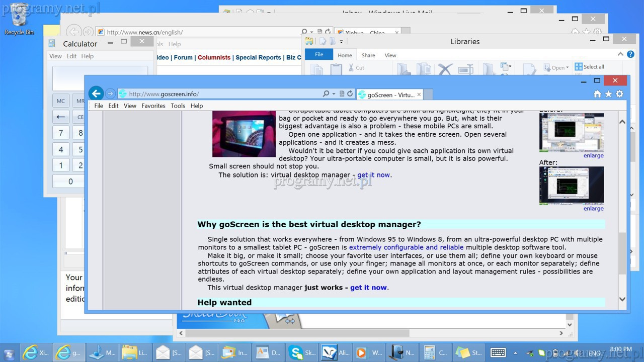Screen dimensions: 644x362
Task: Switch to Share tab in Libraries
Action: [x=368, y=55]
